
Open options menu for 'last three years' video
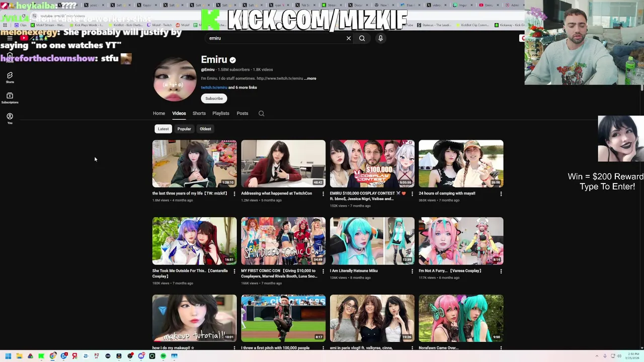[234, 194]
